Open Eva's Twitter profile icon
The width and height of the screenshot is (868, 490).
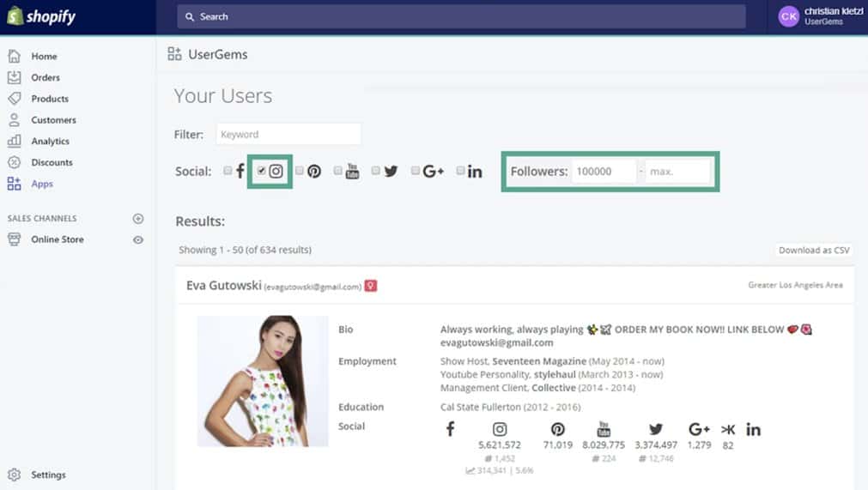click(656, 429)
